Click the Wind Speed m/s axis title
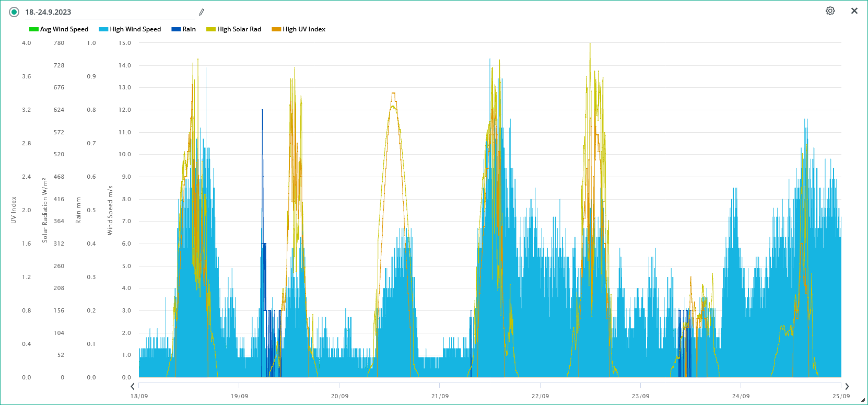The height and width of the screenshot is (405, 868). (110, 210)
